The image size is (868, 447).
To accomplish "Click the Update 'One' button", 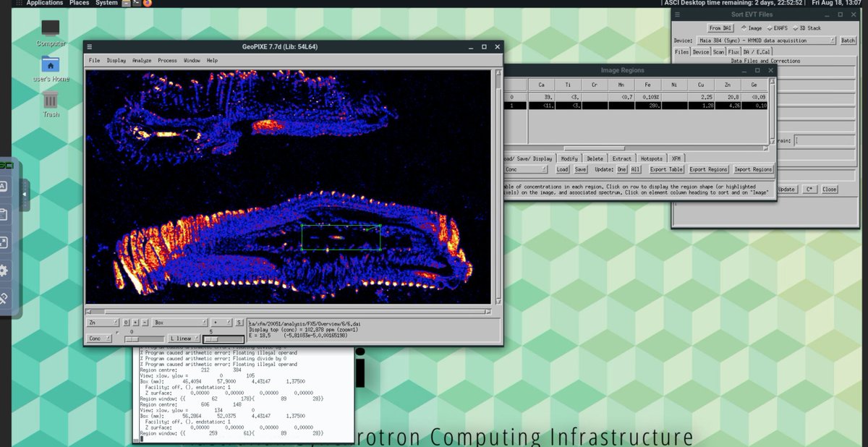I will click(x=622, y=169).
